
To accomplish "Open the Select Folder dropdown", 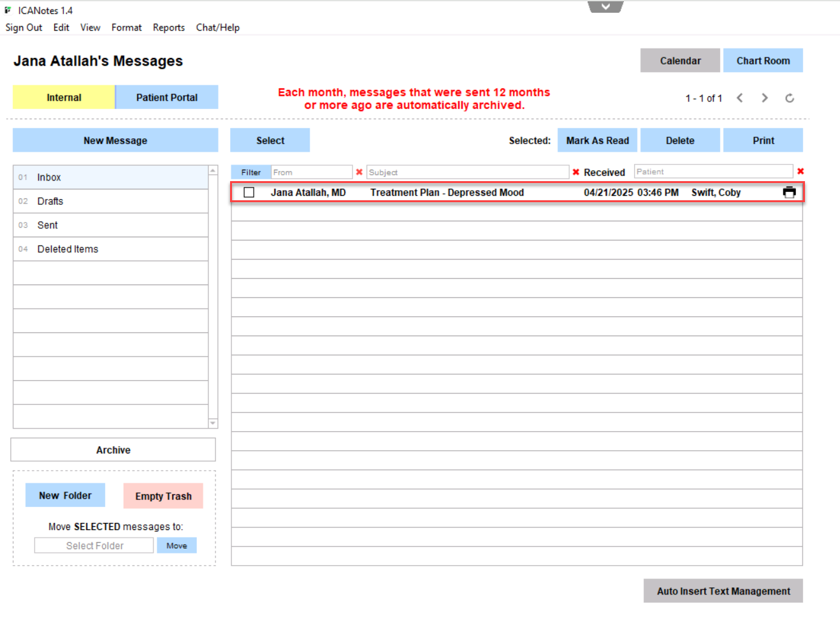I will pos(94,546).
